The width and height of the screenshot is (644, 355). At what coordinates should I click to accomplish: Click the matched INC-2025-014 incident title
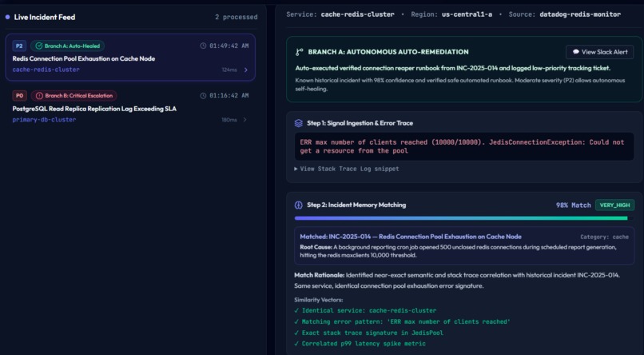(x=411, y=237)
